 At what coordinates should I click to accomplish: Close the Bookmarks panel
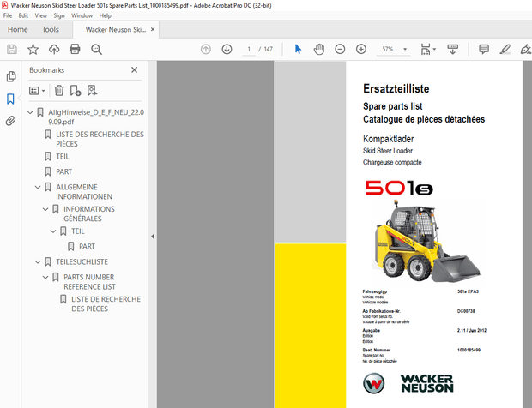tap(135, 69)
